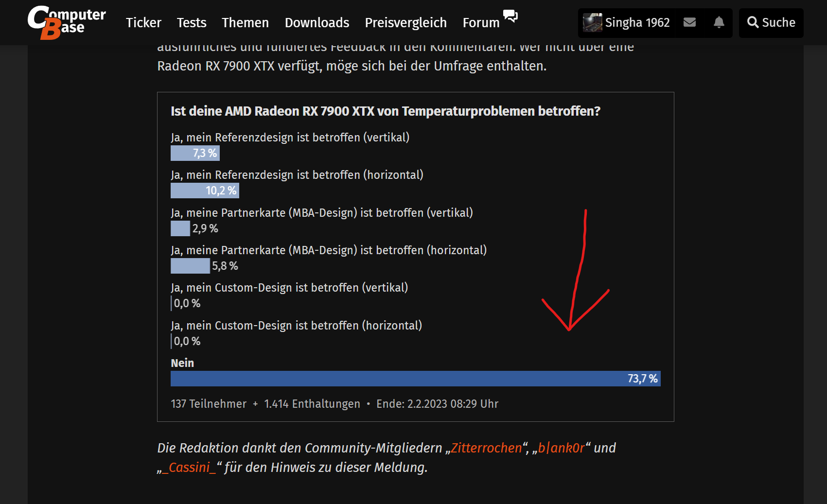Follow the Zitterrochen community member link

(486, 448)
